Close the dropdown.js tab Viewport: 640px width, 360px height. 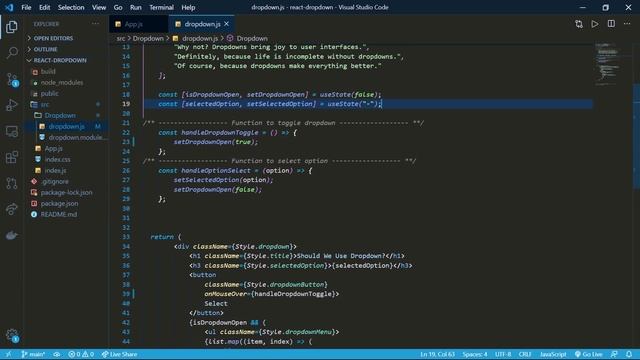pos(227,24)
